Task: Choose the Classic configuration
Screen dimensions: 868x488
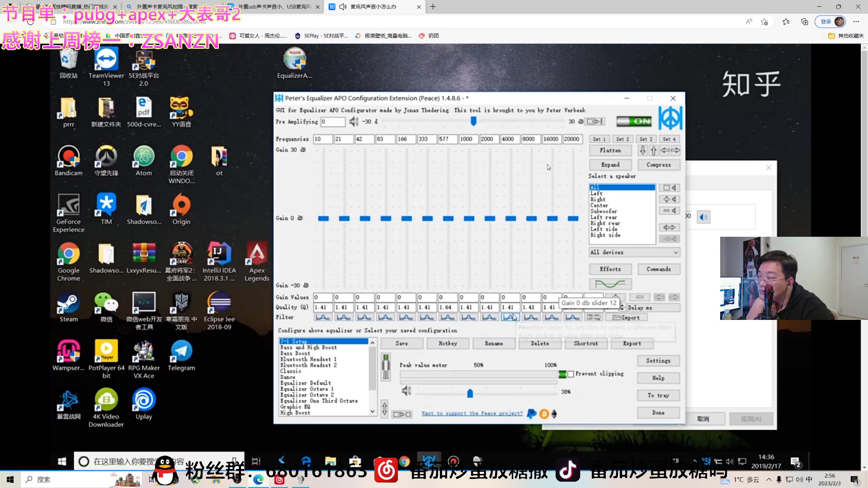Action: click(291, 371)
